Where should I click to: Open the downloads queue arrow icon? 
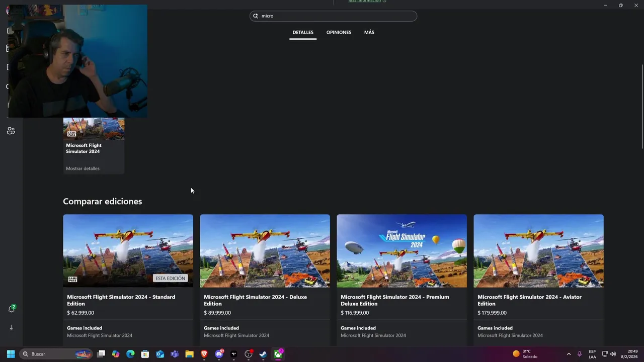point(11,327)
